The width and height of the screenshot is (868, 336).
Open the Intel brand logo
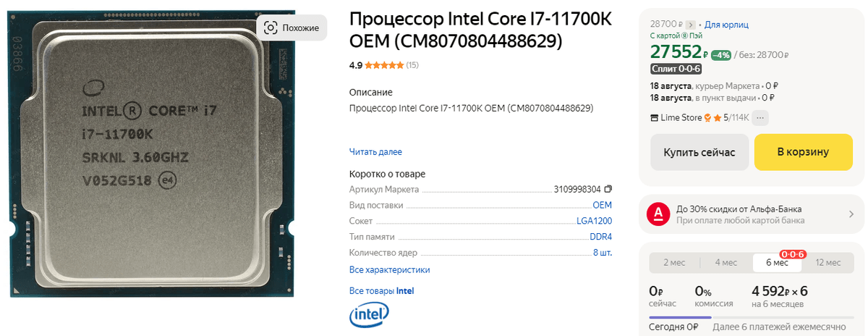(x=369, y=315)
